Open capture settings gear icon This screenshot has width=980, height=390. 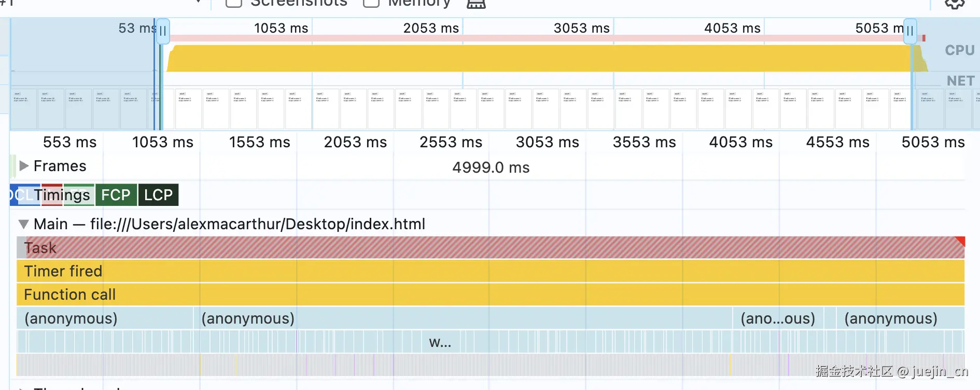point(955,3)
